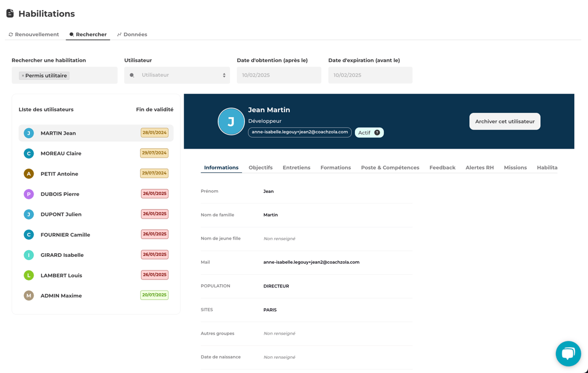This screenshot has width=588, height=373.
Task: Expand the Utilisateur dropdown arrows
Action: point(224,75)
